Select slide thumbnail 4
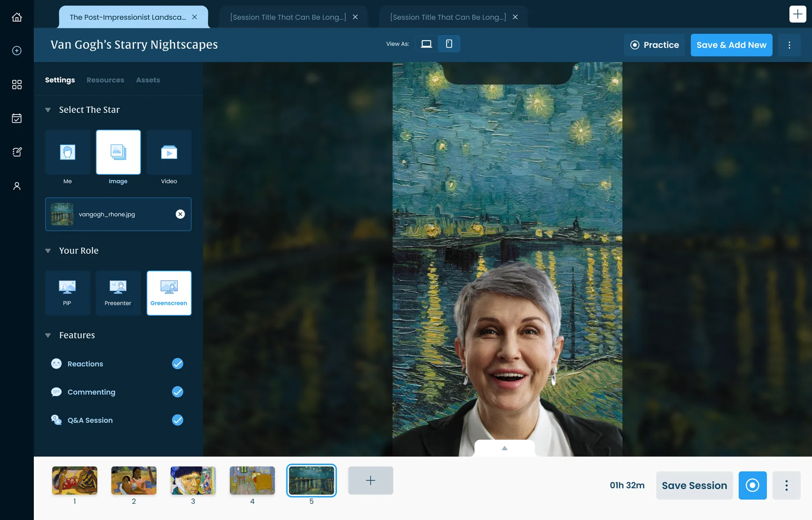 tap(252, 480)
